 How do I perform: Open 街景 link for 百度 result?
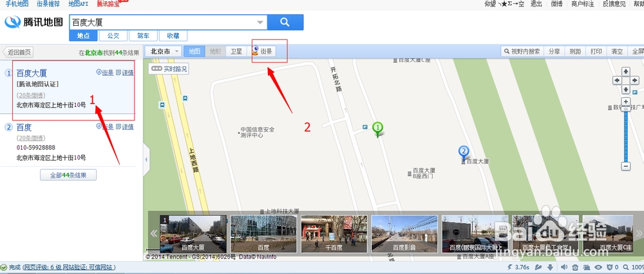tap(105, 127)
